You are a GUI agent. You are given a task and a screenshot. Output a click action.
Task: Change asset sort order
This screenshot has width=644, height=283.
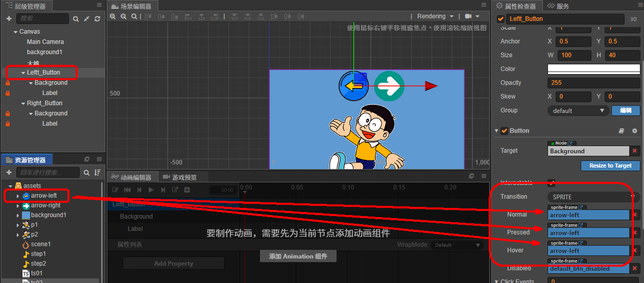pyautogui.click(x=97, y=173)
